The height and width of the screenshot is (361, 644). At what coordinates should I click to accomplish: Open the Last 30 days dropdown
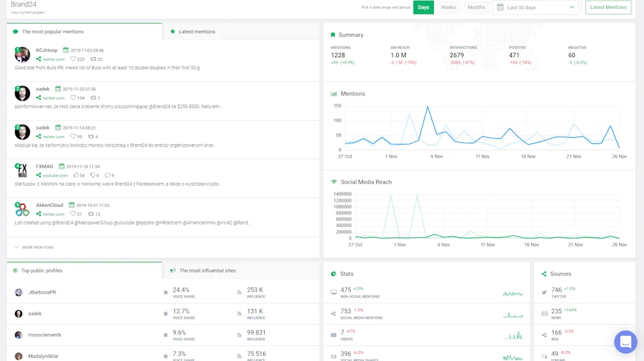pyautogui.click(x=536, y=8)
